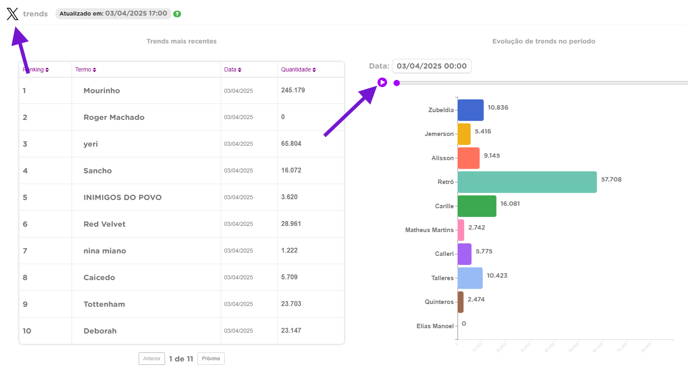Viewport: 688px width, 373px height.
Task: Open the Data date input field
Action: tap(431, 66)
